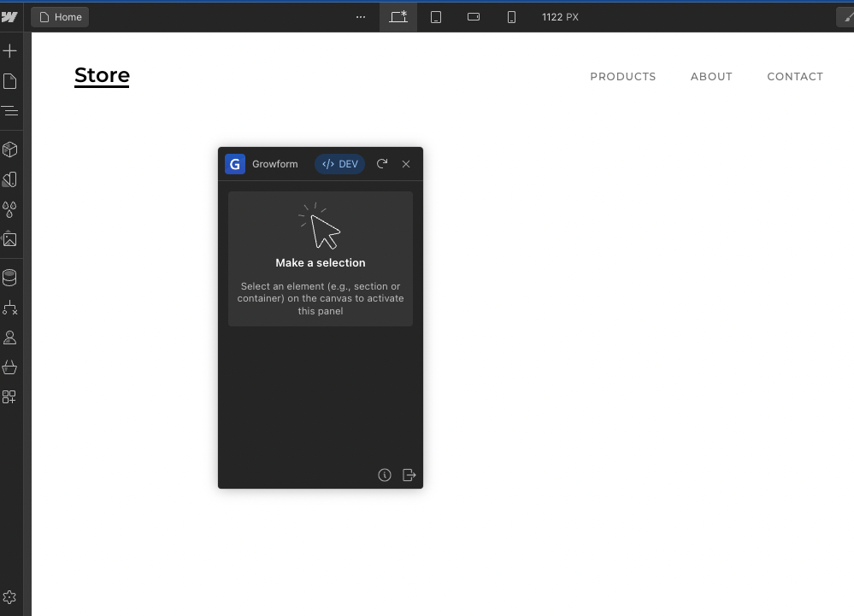854x616 pixels.
Task: Open the Add Elements panel
Action: [x=10, y=50]
